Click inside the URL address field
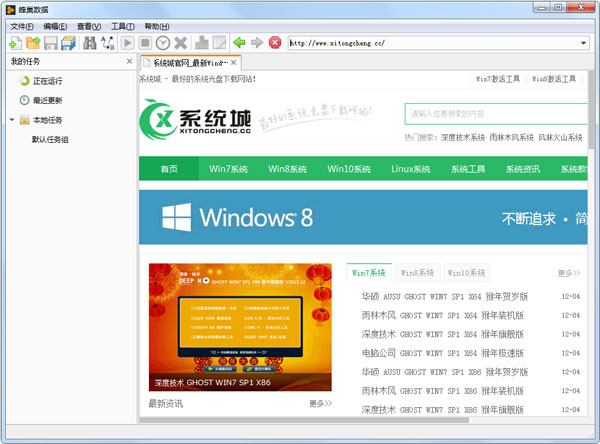 (x=432, y=43)
